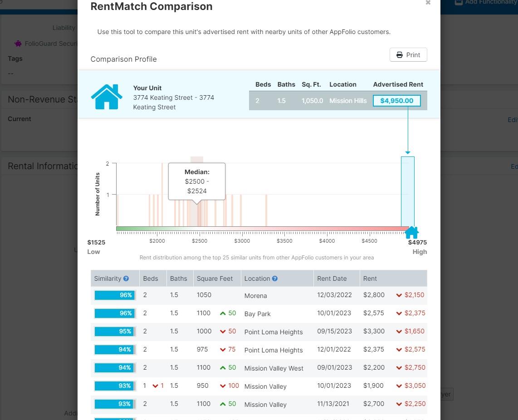This screenshot has width=518, height=420.
Task: Click the red arrow beside $2,150 in Morena row
Action: pyautogui.click(x=399, y=295)
